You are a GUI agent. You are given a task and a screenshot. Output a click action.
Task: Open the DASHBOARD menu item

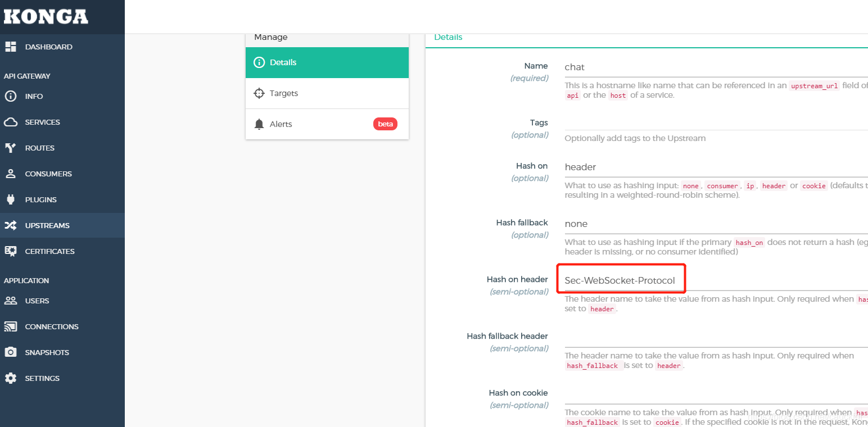(62, 47)
